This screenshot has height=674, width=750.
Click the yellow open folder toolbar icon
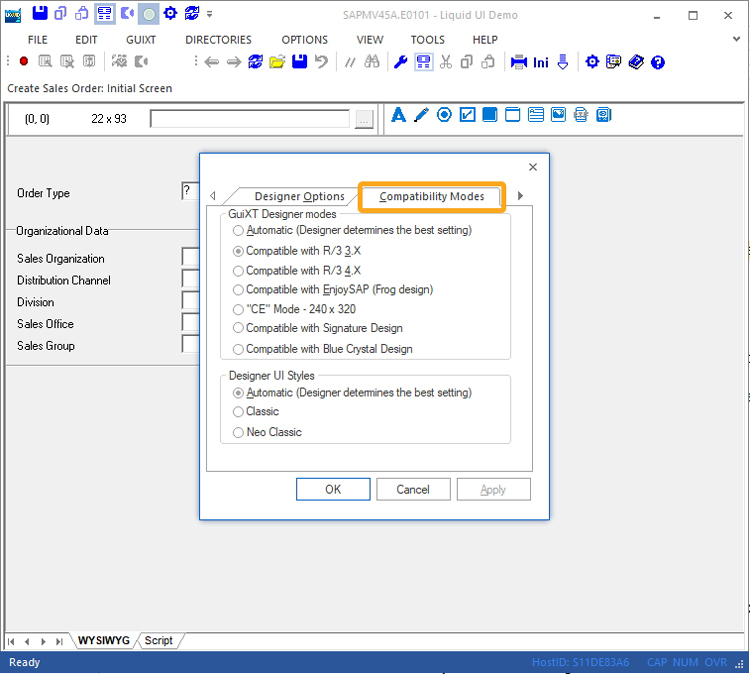[x=277, y=62]
